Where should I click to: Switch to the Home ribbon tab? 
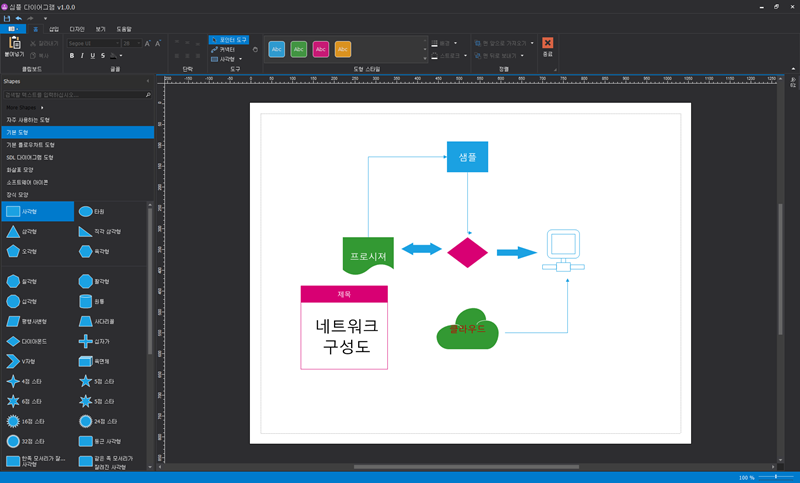click(x=36, y=29)
